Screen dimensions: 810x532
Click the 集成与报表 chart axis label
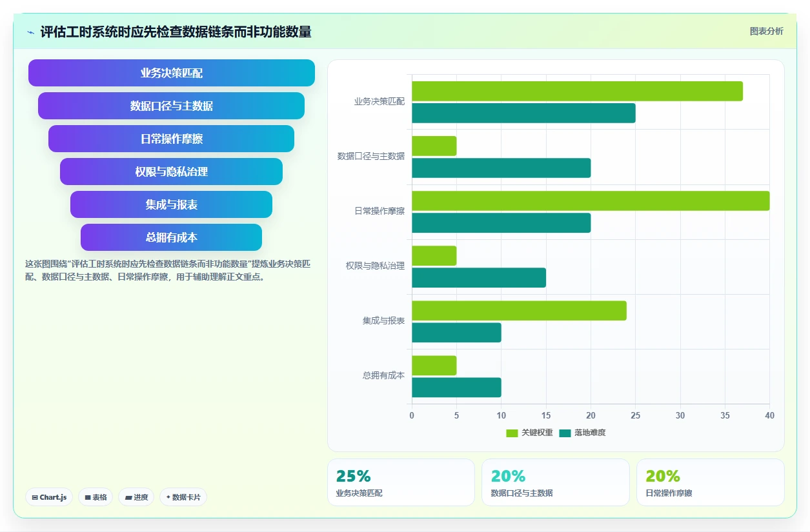click(383, 320)
